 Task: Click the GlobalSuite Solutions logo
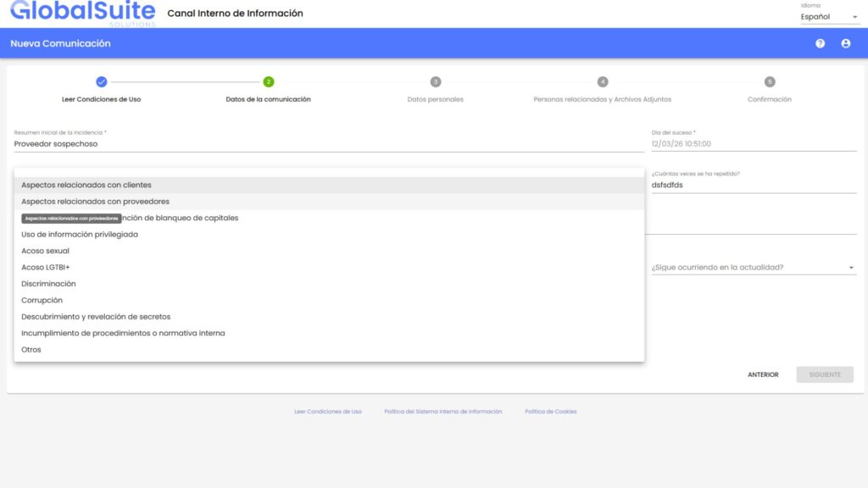(81, 14)
